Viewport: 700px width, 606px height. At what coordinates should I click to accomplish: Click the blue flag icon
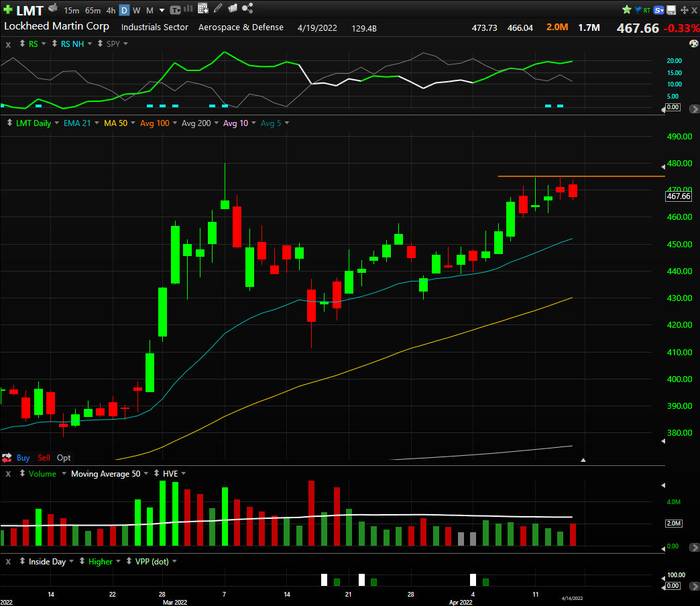(638, 9)
